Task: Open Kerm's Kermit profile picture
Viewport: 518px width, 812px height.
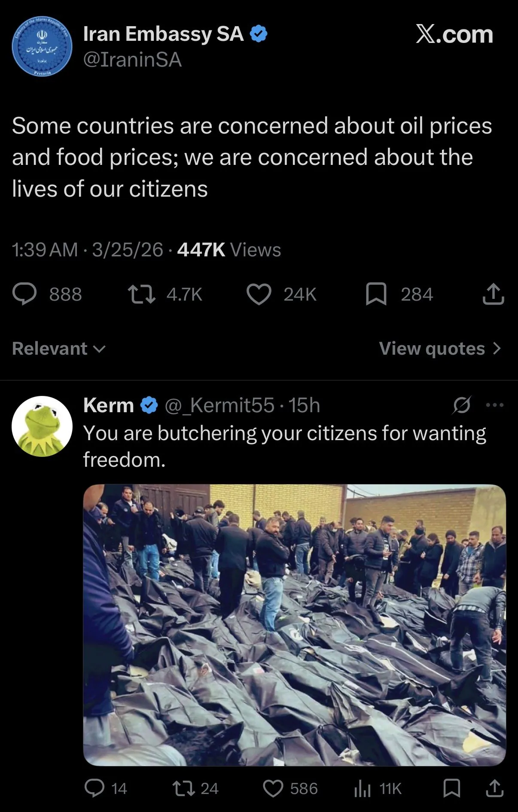Action: (42, 426)
